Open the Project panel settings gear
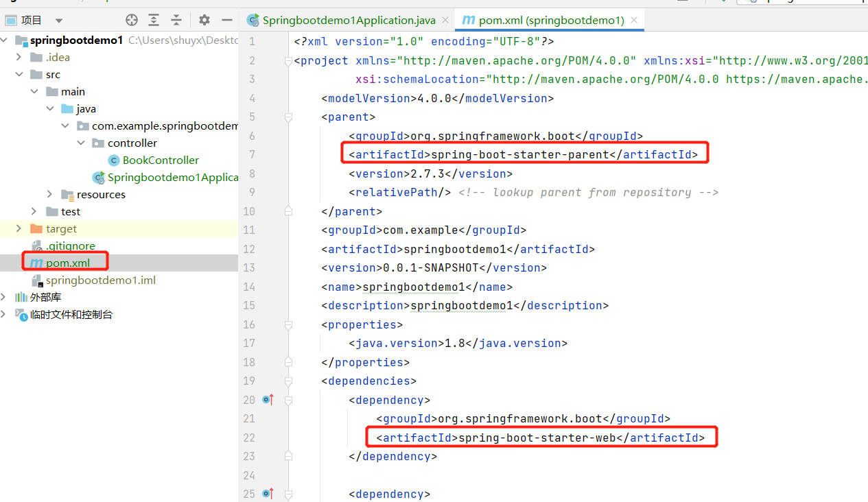868x502 pixels. [x=204, y=20]
